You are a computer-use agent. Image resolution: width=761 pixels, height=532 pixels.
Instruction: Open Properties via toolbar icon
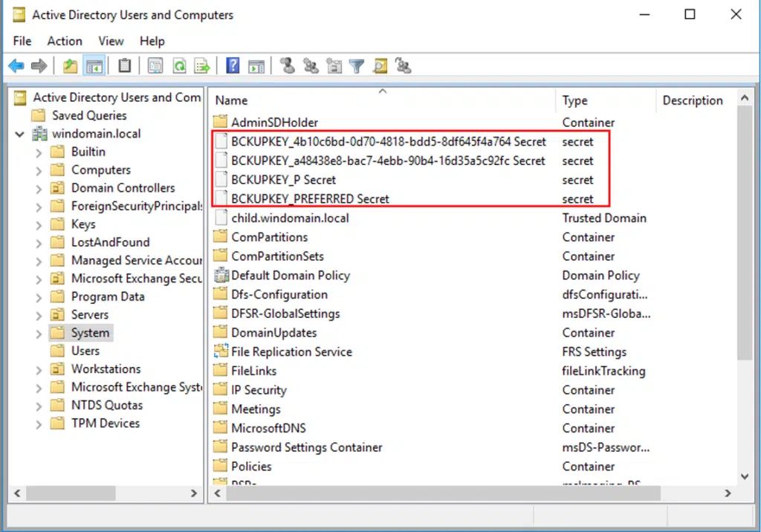155,65
